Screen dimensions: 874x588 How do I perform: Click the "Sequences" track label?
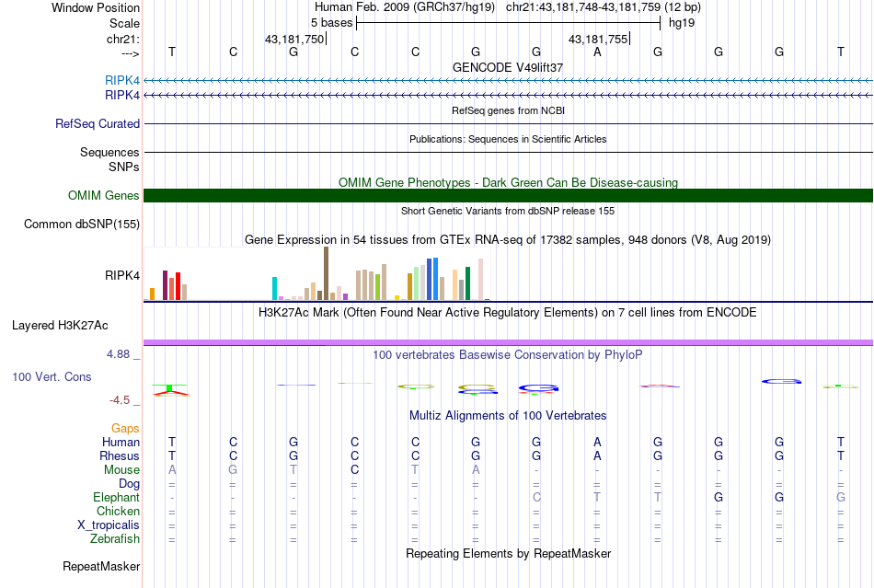(x=109, y=152)
